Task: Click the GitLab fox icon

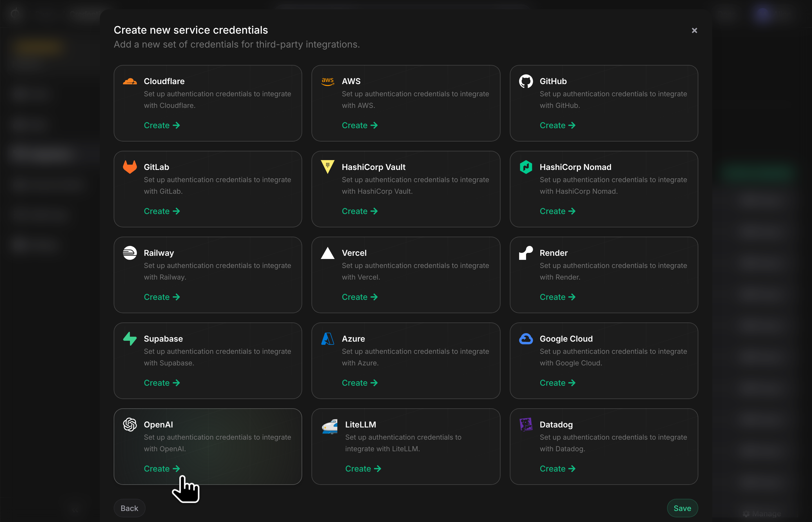Action: tap(130, 167)
